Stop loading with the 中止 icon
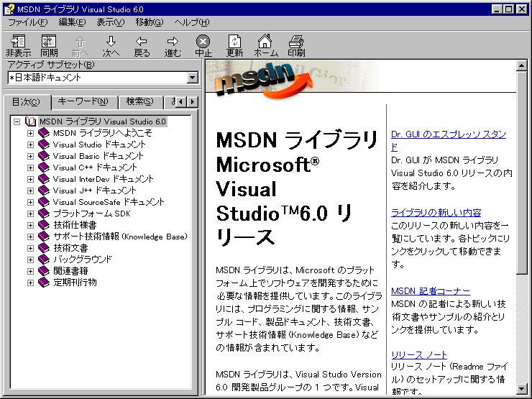 click(203, 42)
